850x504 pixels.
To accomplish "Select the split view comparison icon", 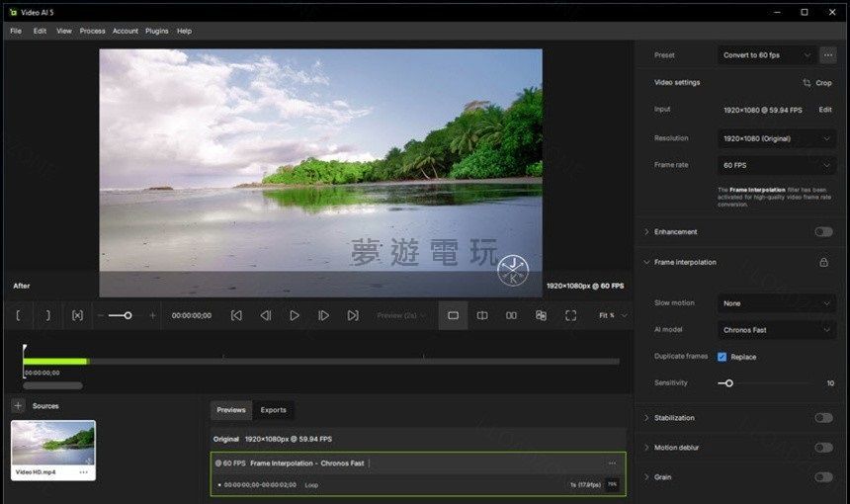I will (x=482, y=315).
